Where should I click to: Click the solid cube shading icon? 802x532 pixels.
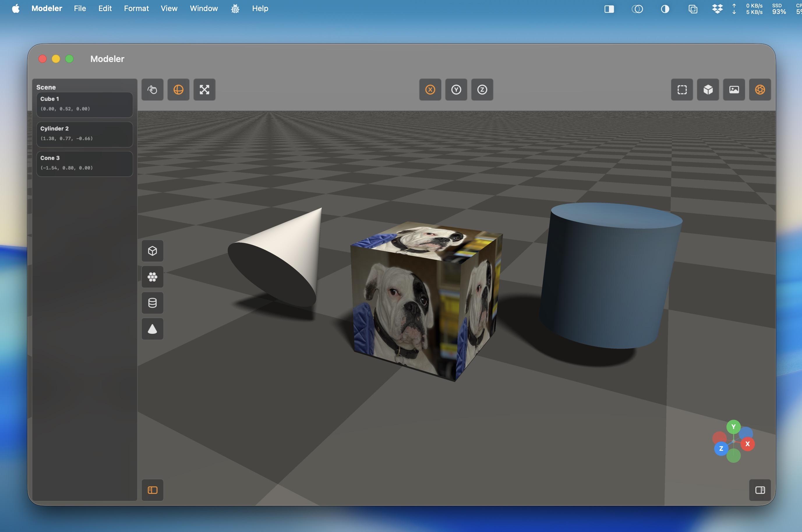pos(708,90)
